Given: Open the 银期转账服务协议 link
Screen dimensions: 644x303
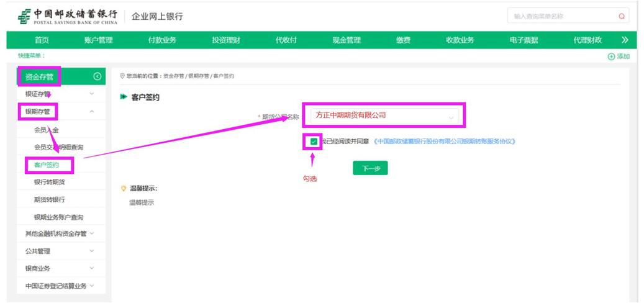Looking at the screenshot, I should (x=444, y=142).
